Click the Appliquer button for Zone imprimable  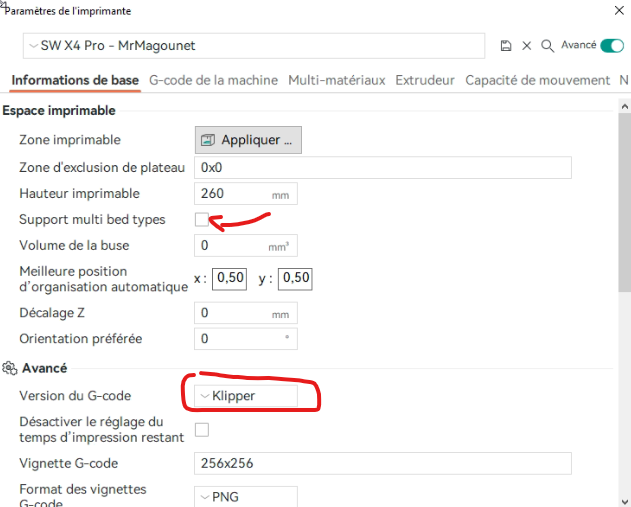point(248,140)
